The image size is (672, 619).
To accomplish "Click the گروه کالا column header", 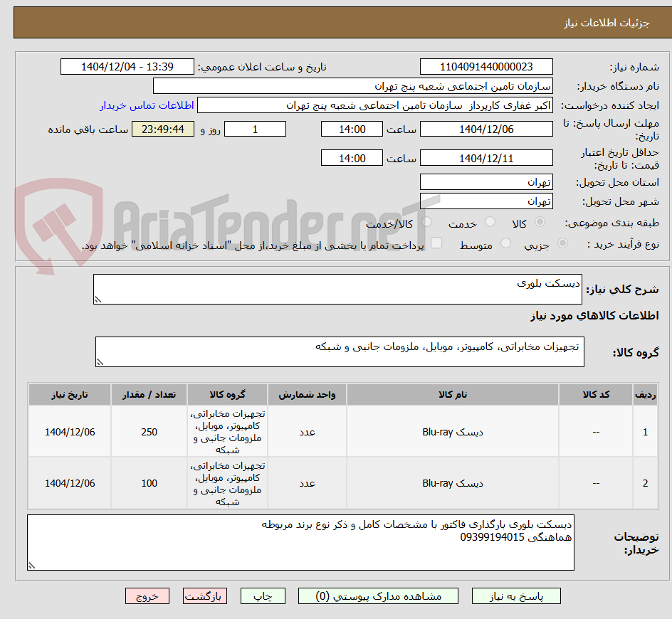I will [x=227, y=395].
